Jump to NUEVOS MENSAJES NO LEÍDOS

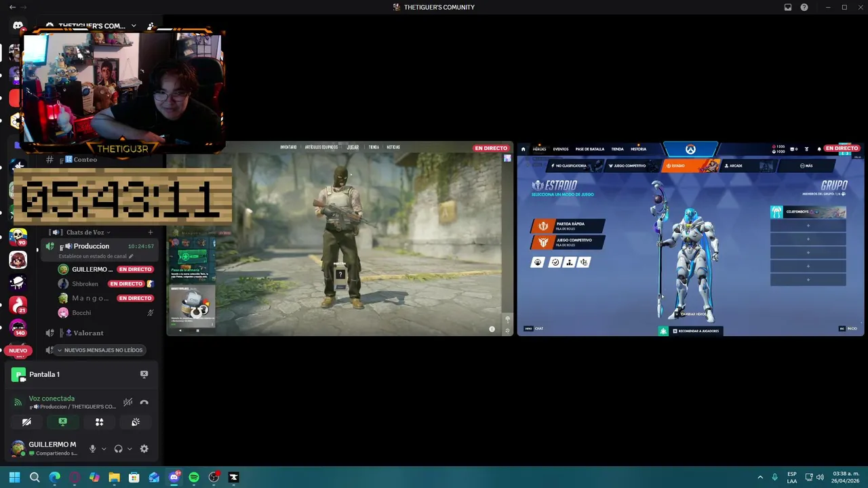[100, 350]
